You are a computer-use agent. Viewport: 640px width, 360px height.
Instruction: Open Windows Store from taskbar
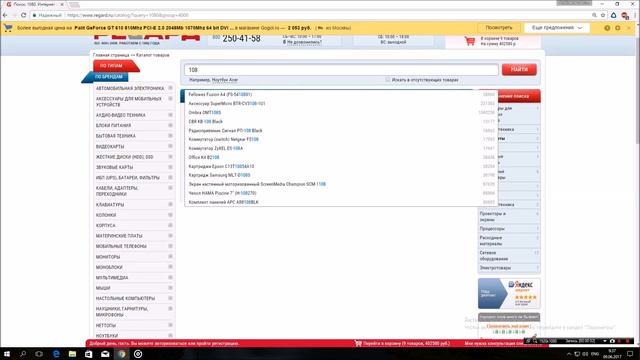click(x=89, y=354)
